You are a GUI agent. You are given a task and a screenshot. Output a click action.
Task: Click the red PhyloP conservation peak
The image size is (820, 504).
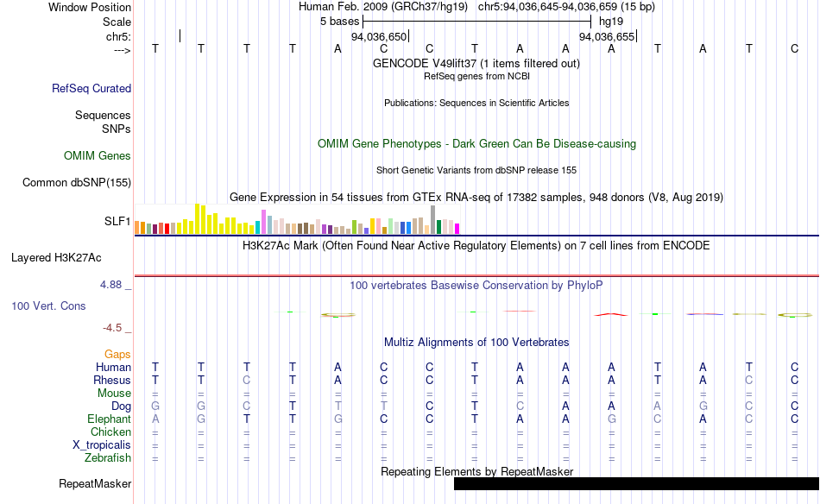click(611, 314)
